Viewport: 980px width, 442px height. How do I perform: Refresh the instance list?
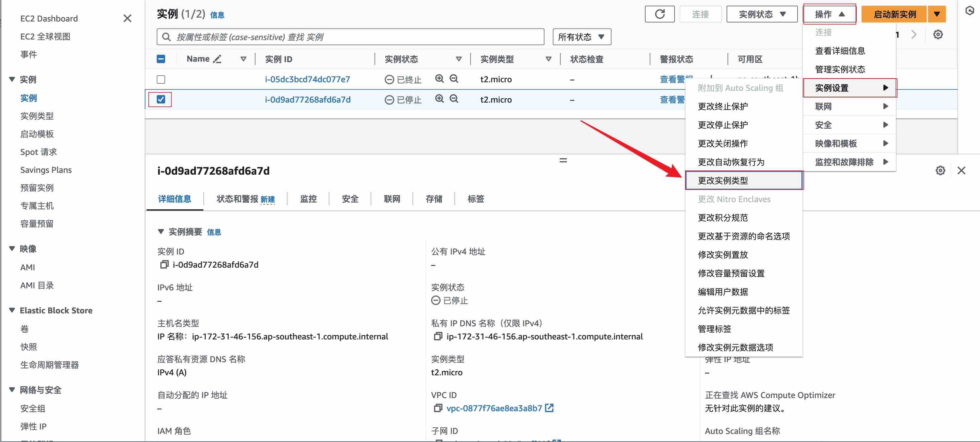pos(660,14)
